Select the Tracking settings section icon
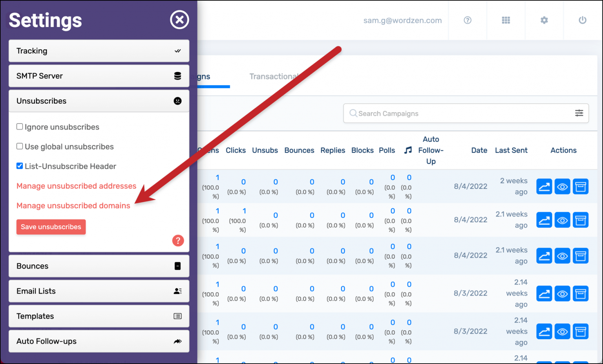Viewport: 603px width, 364px height. [x=178, y=51]
